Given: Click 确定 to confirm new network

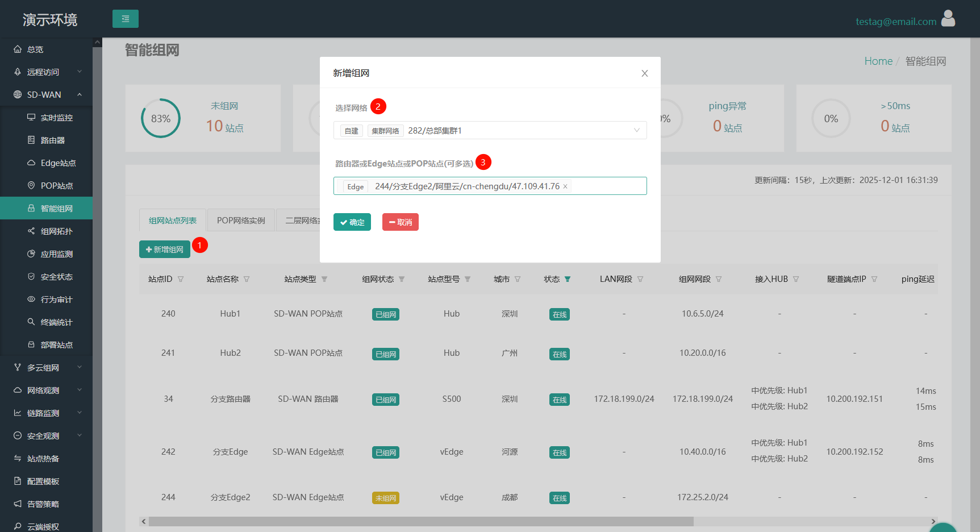Looking at the screenshot, I should (352, 222).
